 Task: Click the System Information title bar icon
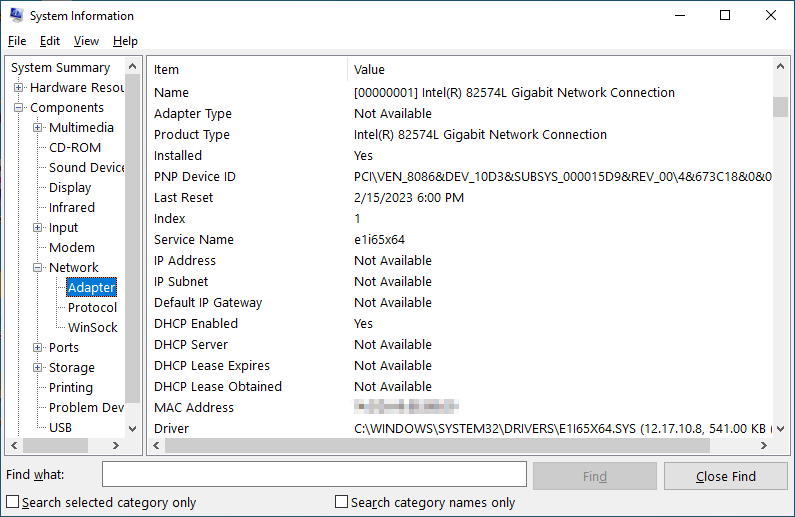(16, 16)
